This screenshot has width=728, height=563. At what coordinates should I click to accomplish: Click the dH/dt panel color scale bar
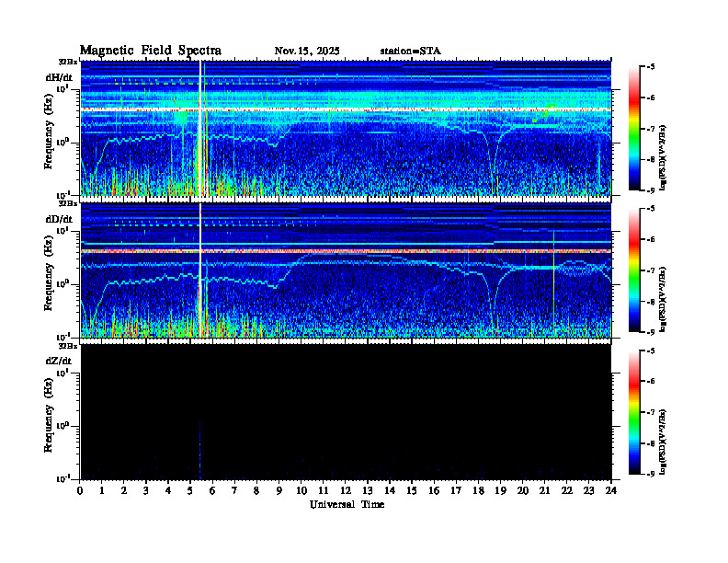tap(634, 129)
